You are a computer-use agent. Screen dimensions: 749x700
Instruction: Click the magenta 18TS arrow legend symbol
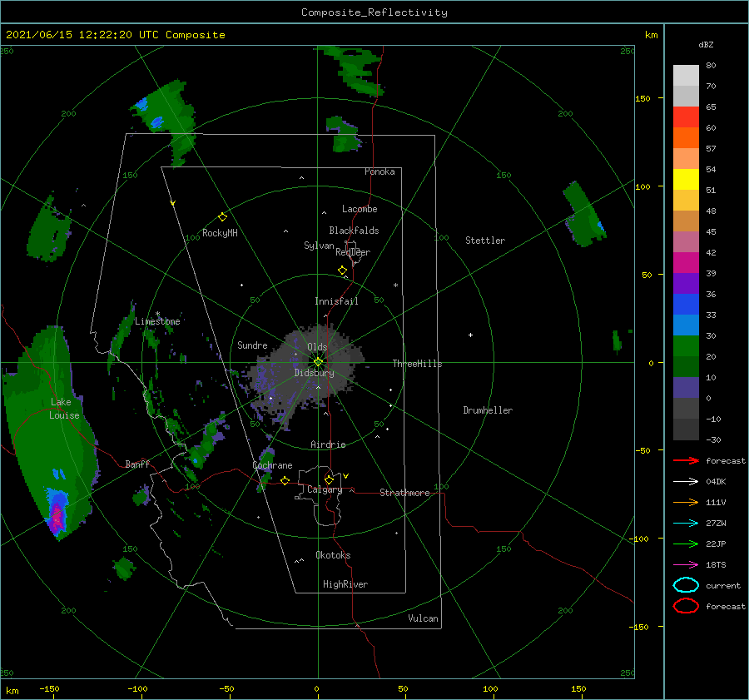coord(686,565)
